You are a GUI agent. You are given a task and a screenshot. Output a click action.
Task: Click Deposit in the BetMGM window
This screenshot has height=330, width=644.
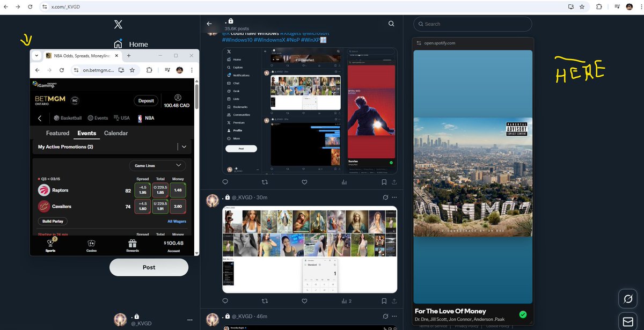[x=146, y=100]
